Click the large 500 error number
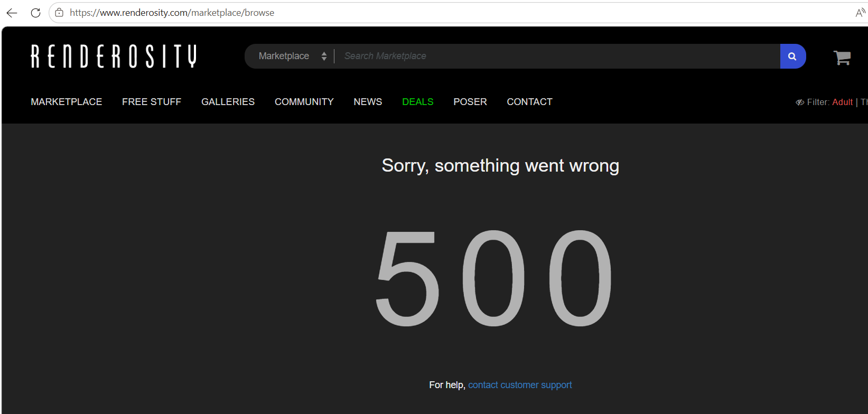The width and height of the screenshot is (868, 414). (494, 278)
